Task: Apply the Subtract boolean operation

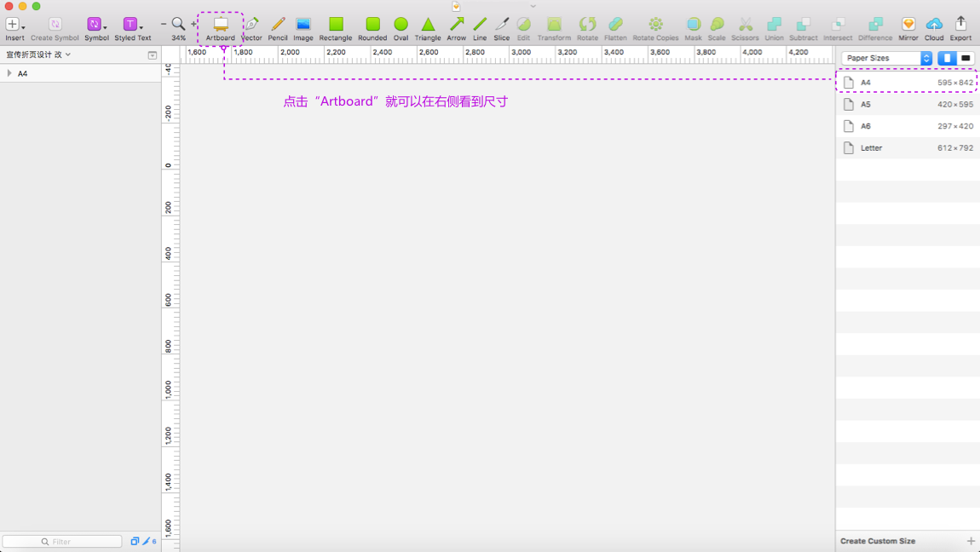Action: pyautogui.click(x=804, y=28)
